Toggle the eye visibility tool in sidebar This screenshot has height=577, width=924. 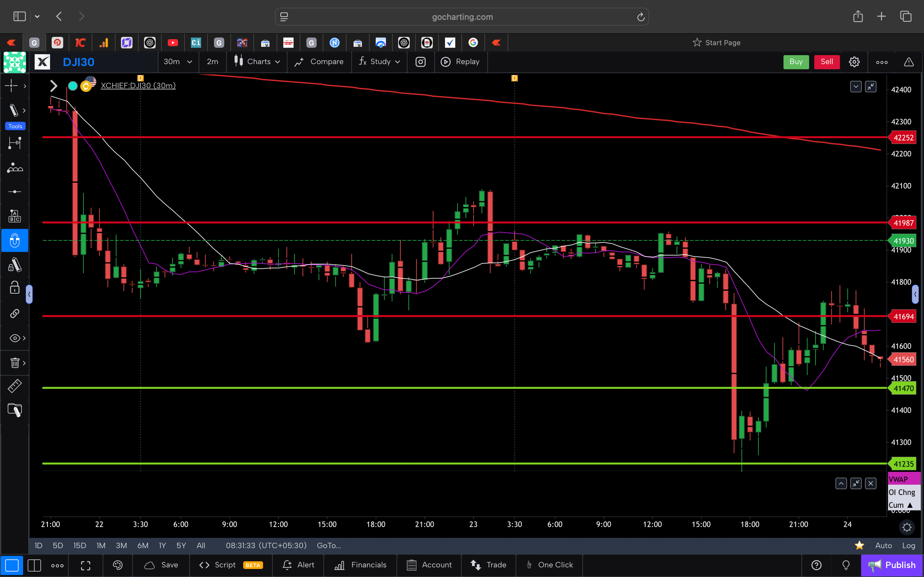point(14,338)
